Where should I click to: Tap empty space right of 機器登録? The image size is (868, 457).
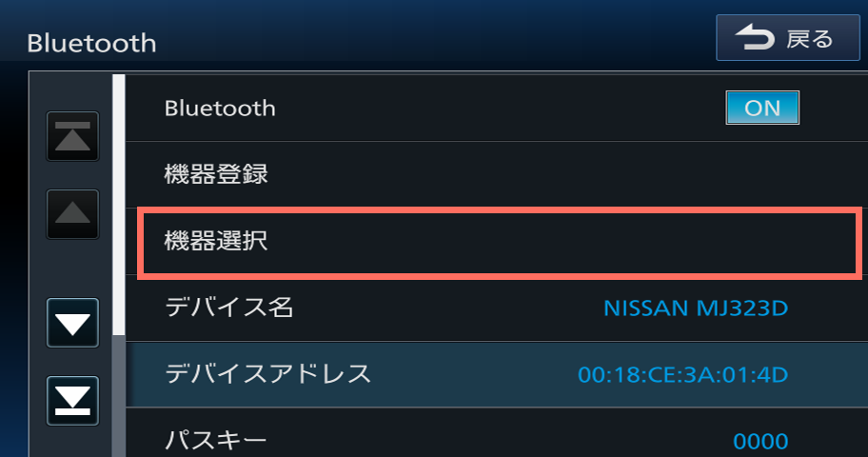(x=571, y=174)
